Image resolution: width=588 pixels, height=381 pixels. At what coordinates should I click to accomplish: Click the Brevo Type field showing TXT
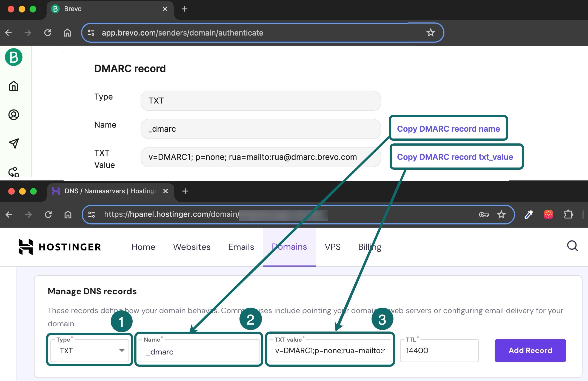click(x=261, y=101)
